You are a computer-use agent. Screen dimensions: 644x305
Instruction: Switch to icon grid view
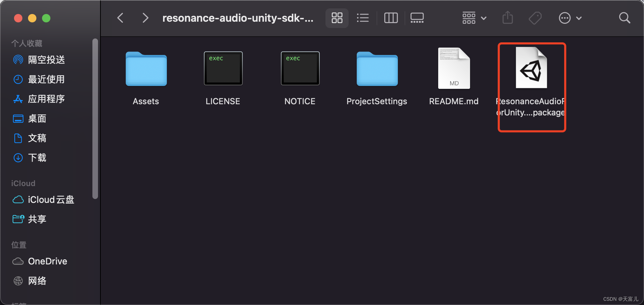[337, 18]
